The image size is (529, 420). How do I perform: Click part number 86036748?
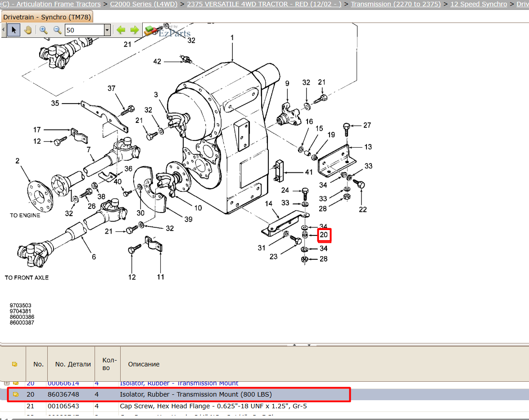pos(63,394)
